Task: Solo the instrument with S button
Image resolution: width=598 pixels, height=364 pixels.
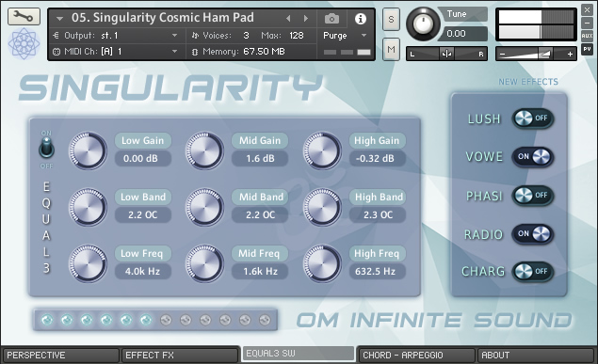Action: [x=391, y=19]
